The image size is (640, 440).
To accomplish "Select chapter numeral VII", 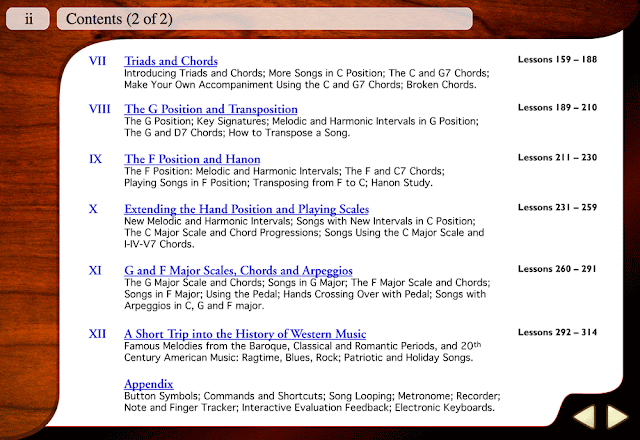I will [x=97, y=61].
